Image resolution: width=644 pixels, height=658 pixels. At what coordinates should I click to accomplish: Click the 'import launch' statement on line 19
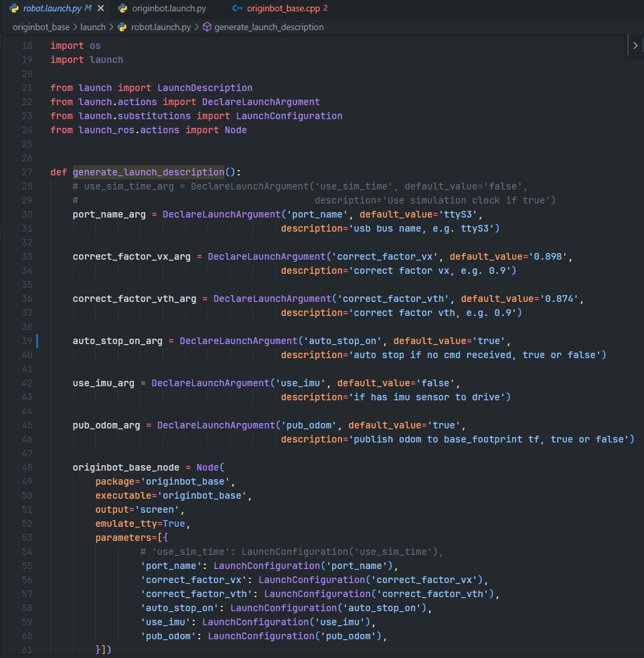click(86, 60)
